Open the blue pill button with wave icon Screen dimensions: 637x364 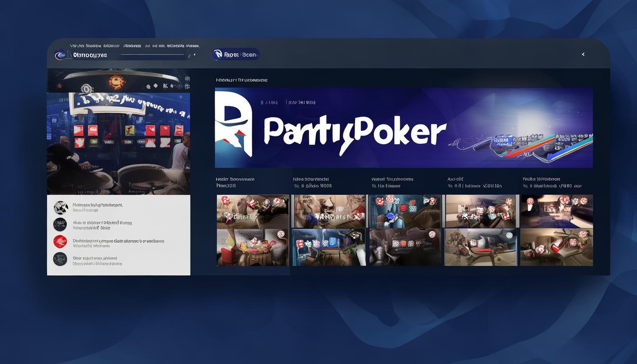pos(236,55)
